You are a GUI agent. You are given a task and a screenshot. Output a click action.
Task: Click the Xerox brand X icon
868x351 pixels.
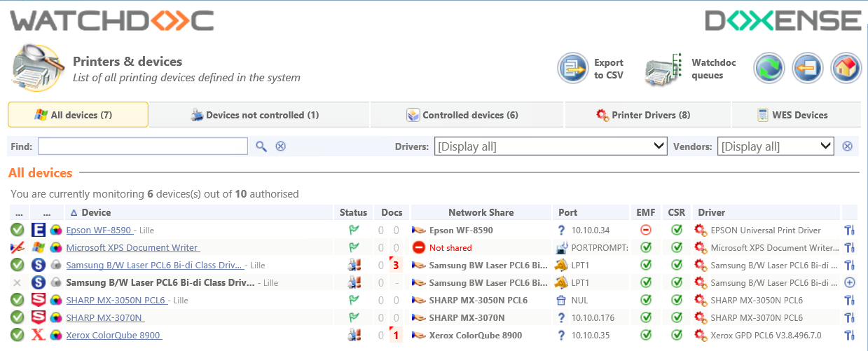[39, 335]
